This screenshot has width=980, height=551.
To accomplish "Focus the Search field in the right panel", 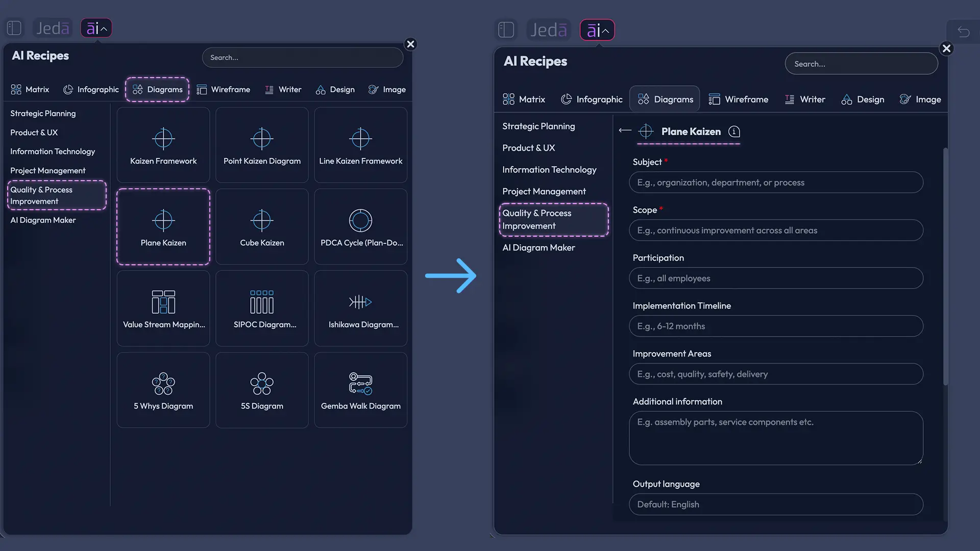I will [861, 64].
